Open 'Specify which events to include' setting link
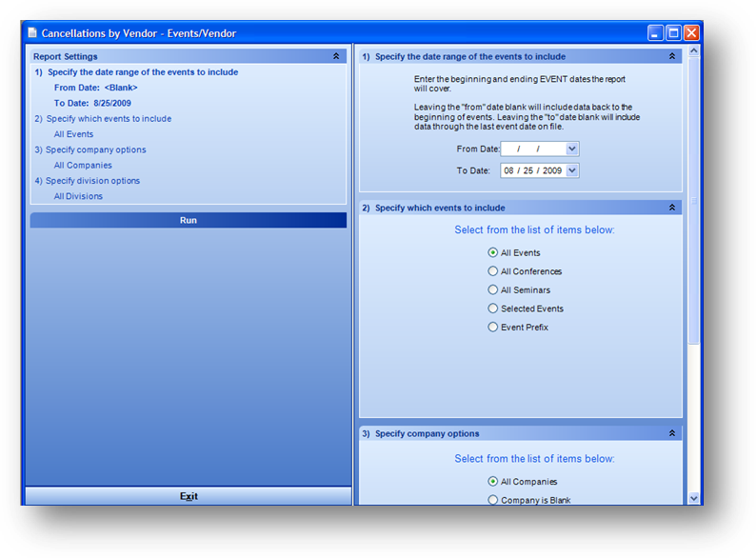The height and width of the screenshot is (558, 756). (109, 119)
